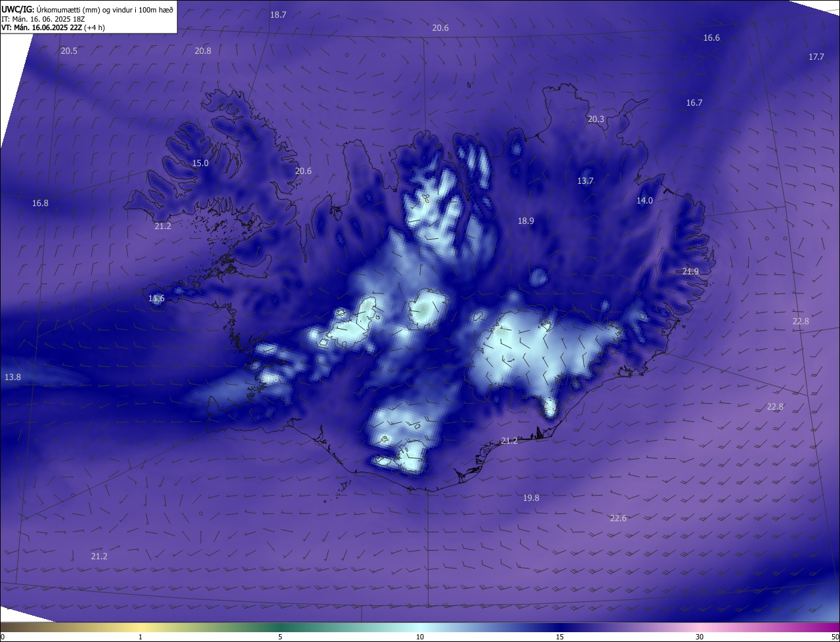The height and width of the screenshot is (642, 840).
Task: Click the '30' tick label on colour scale
Action: [x=700, y=637]
